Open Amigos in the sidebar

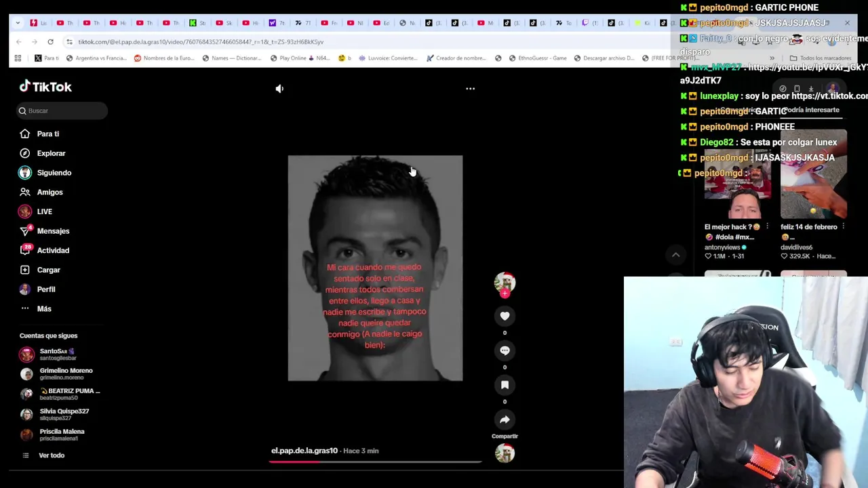41,192
